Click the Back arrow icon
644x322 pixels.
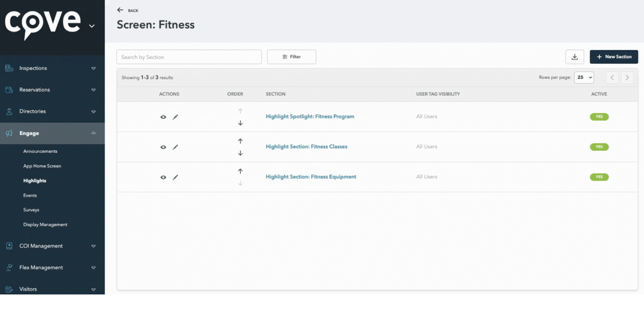[120, 10]
